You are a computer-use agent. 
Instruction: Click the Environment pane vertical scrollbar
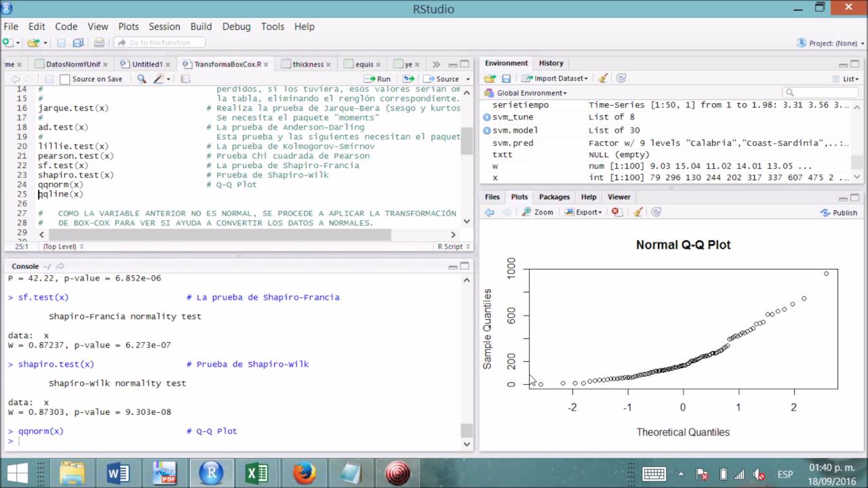[857, 142]
